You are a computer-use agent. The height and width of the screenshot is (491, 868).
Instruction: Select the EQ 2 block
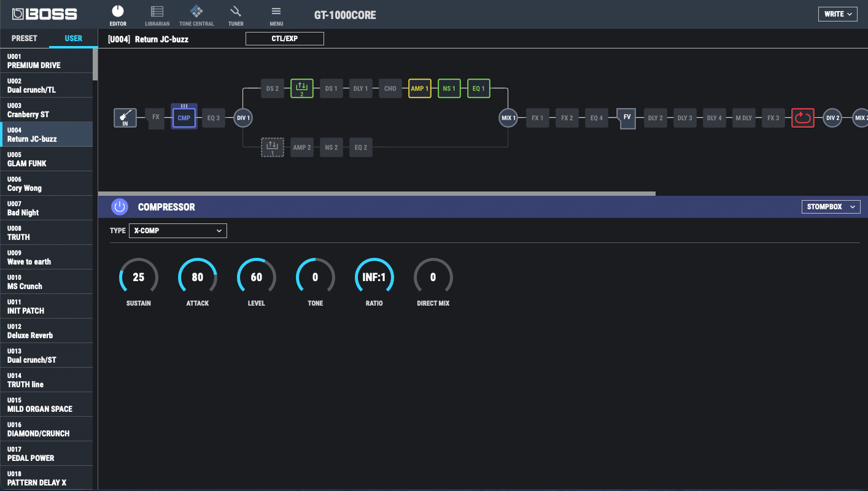(x=361, y=147)
